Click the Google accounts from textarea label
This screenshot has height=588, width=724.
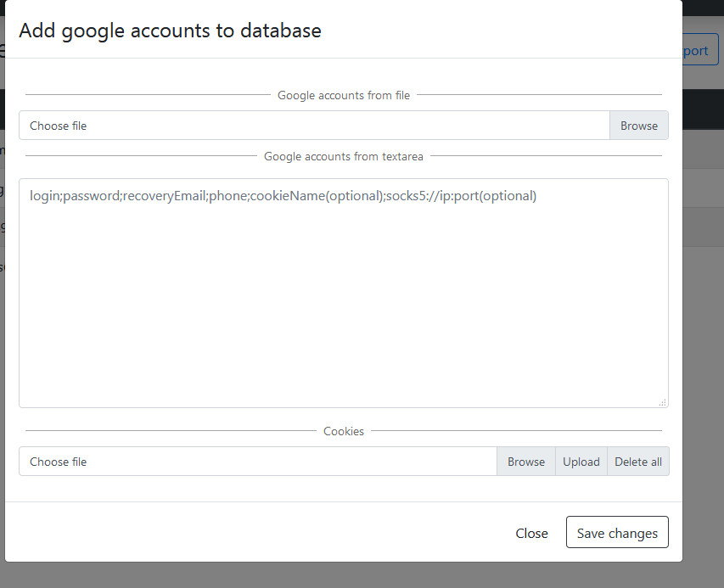click(x=343, y=156)
